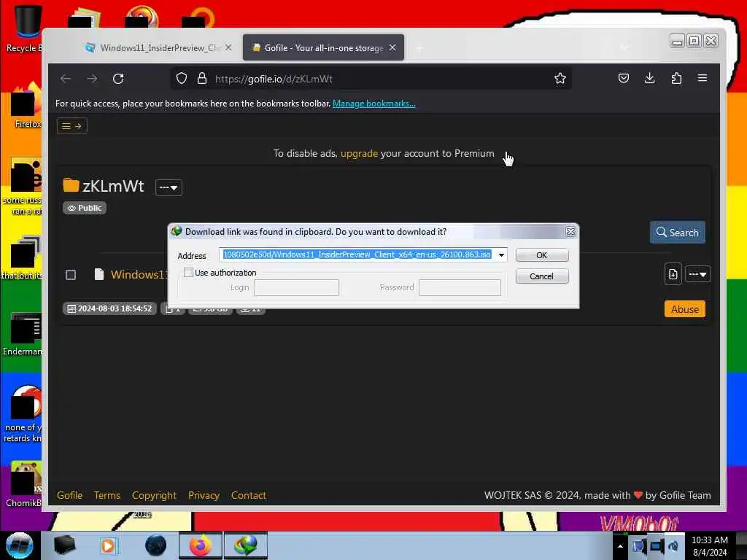This screenshot has height=560, width=747.
Task: Click the network tray icon
Action: tap(656, 546)
